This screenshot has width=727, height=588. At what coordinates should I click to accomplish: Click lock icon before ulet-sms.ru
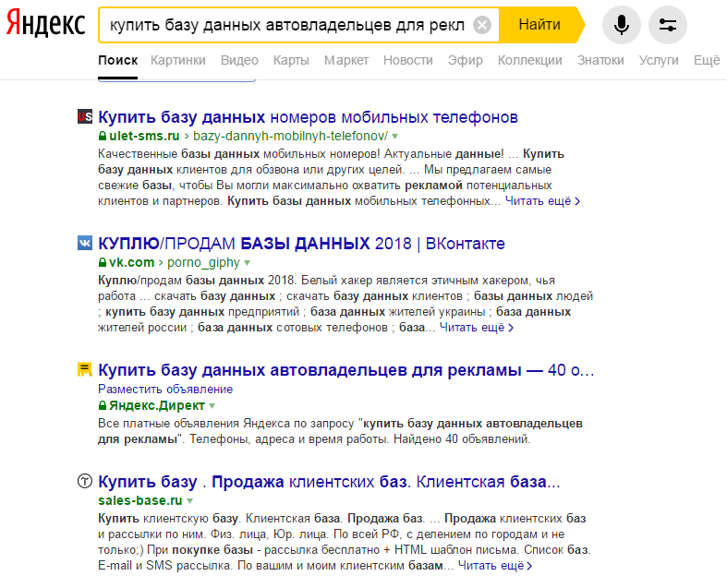click(x=103, y=136)
